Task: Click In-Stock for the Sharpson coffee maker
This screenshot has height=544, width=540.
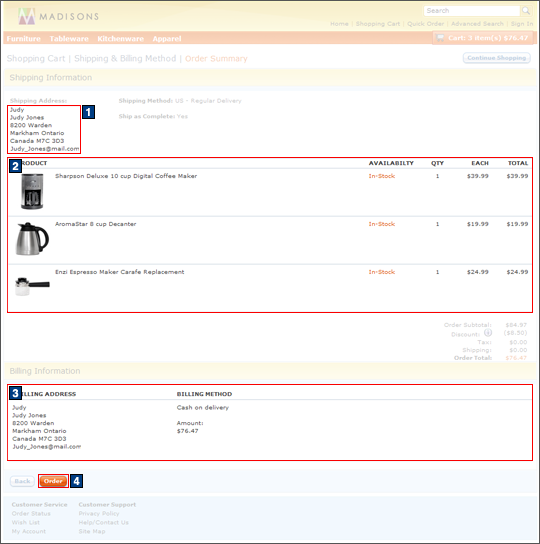Action: [382, 176]
